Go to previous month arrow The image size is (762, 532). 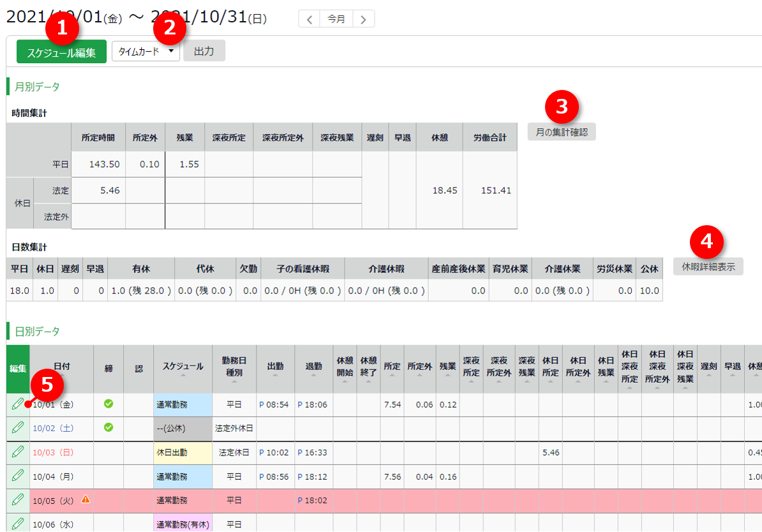pos(310,19)
